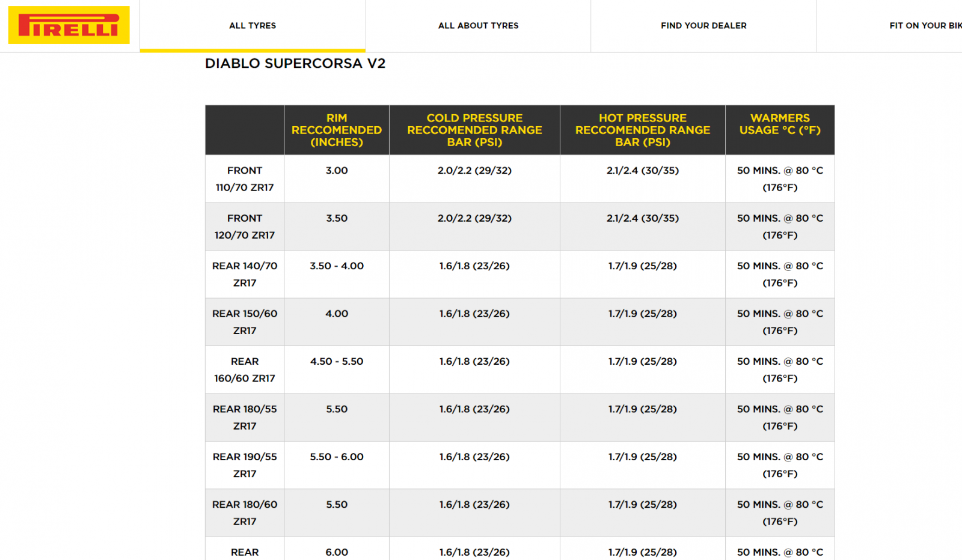This screenshot has height=560, width=962.
Task: Click the Diablo Supercorsa V2 heading
Action: click(295, 64)
